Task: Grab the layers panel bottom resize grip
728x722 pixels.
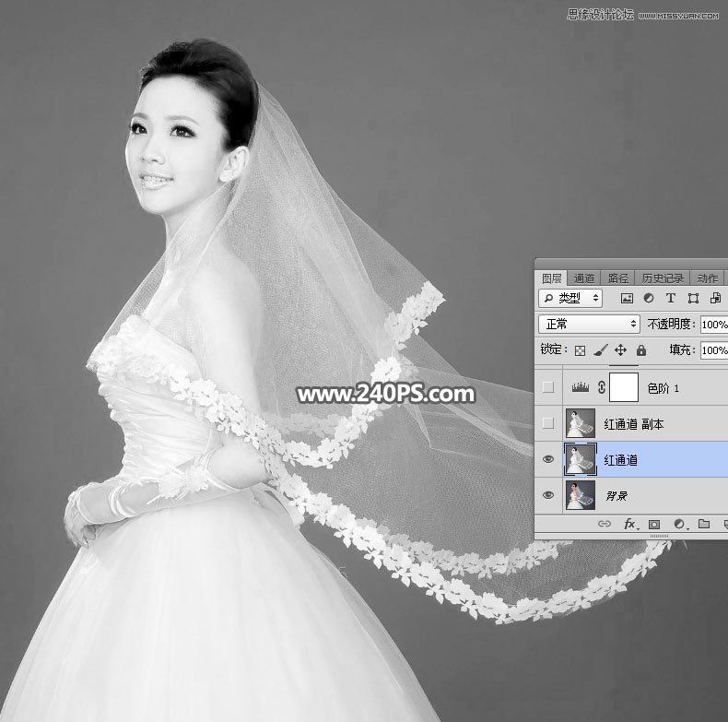Action: (x=659, y=536)
